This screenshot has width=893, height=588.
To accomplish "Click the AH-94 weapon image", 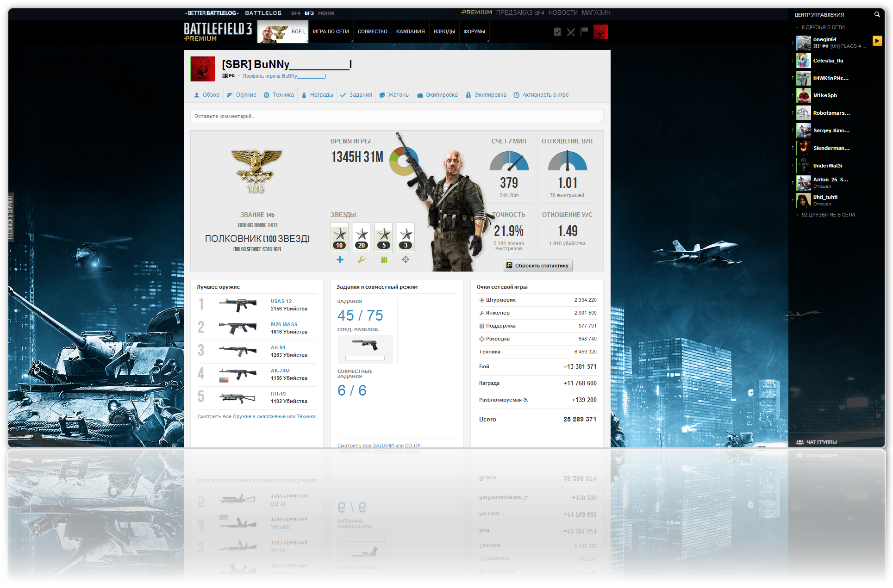I will [237, 351].
